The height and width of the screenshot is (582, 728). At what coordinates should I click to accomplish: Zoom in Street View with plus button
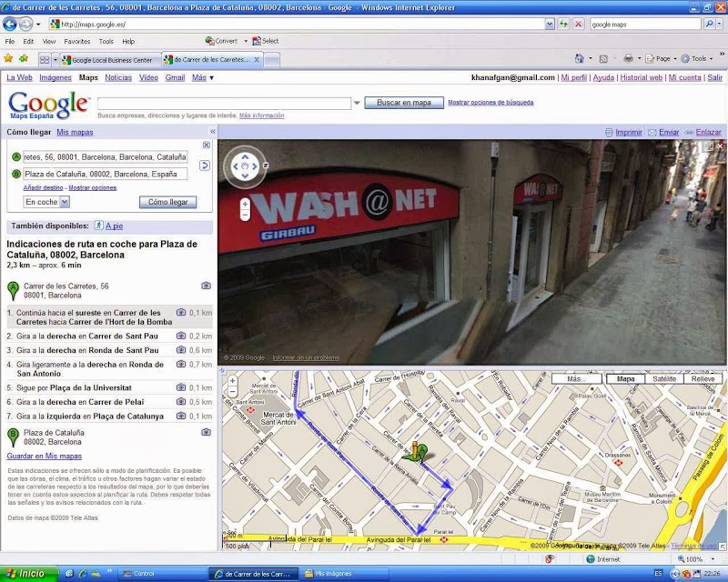(245, 204)
